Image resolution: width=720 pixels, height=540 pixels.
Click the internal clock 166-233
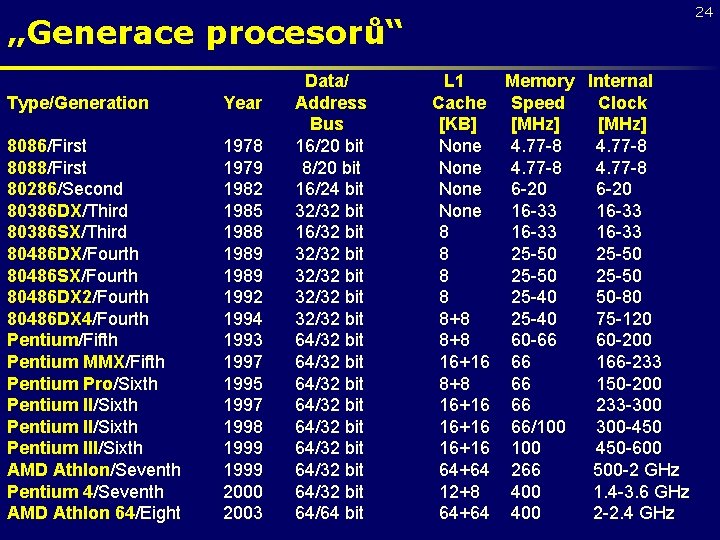point(629,362)
